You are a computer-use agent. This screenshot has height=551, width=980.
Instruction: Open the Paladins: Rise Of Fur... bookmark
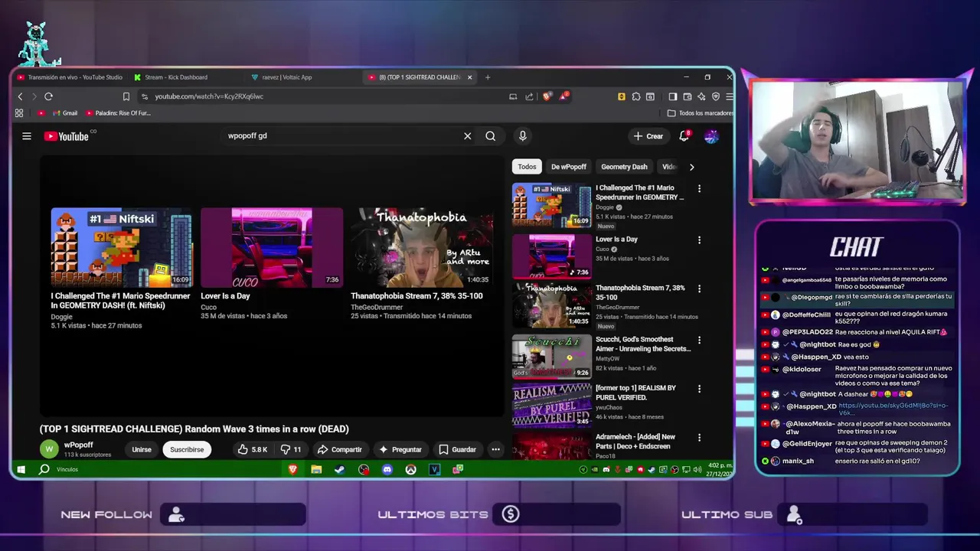(117, 113)
